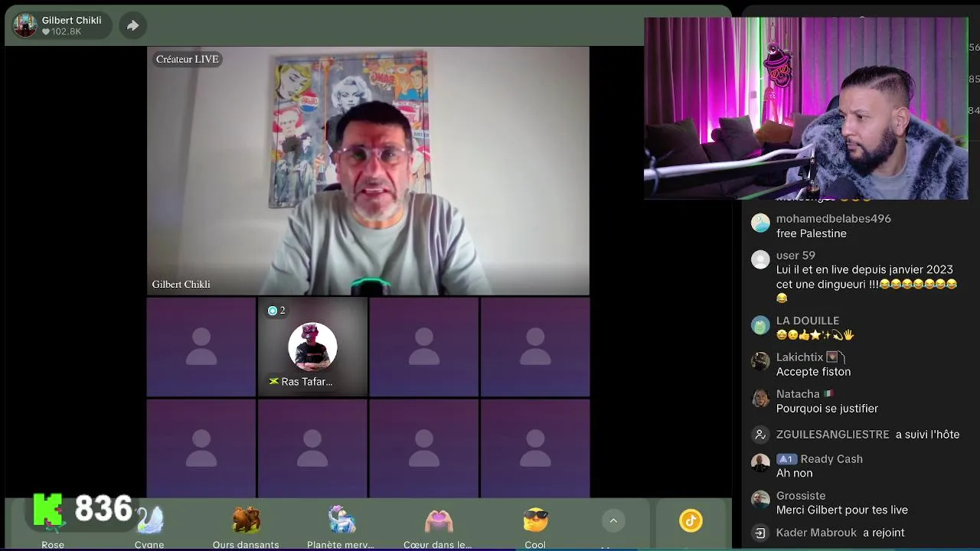Select Ras Tafari guest seat
This screenshot has height=551, width=980.
coord(312,347)
